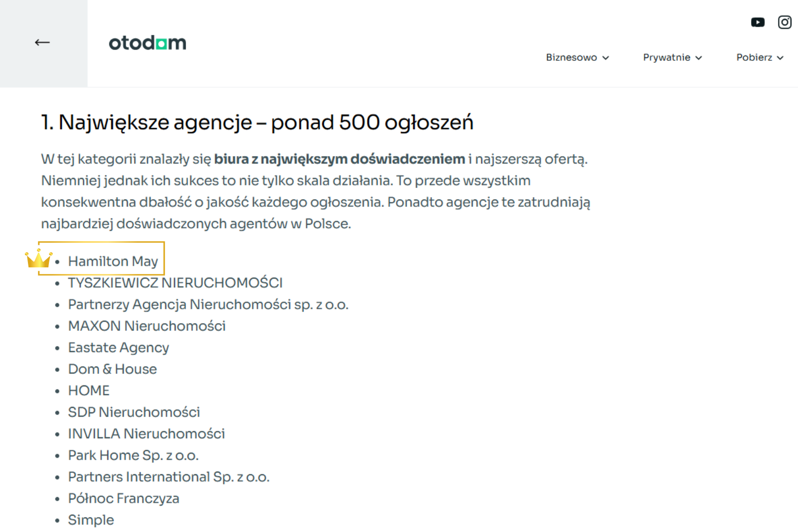This screenshot has height=532, width=798.
Task: Click the heading about largest agencies
Action: 257,122
